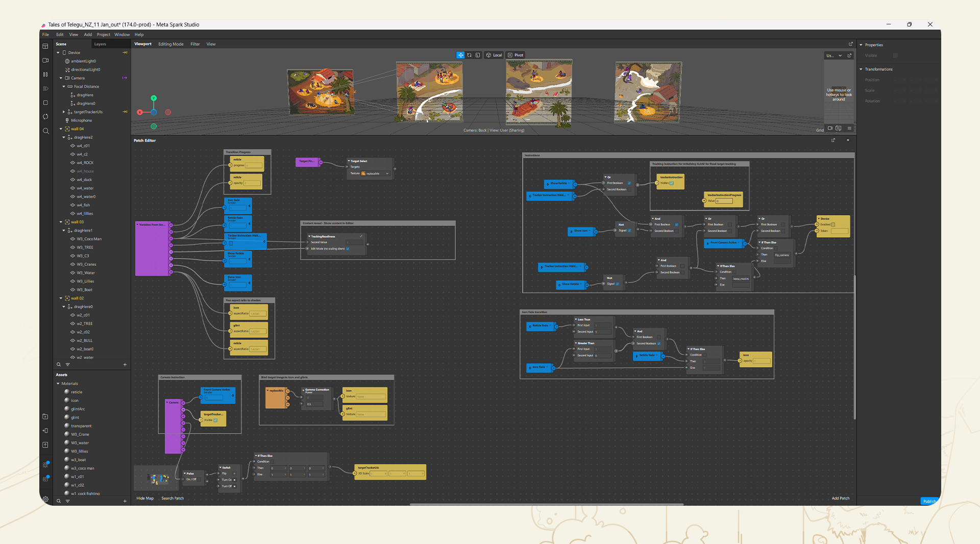This screenshot has width=980, height=544.
Task: Click the Publish button
Action: pos(929,501)
